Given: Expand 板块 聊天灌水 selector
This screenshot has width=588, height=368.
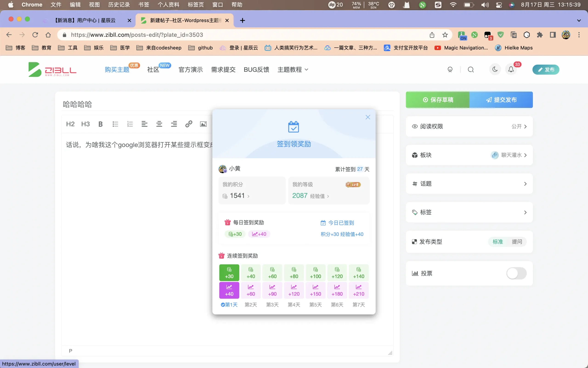Looking at the screenshot, I should tap(469, 155).
